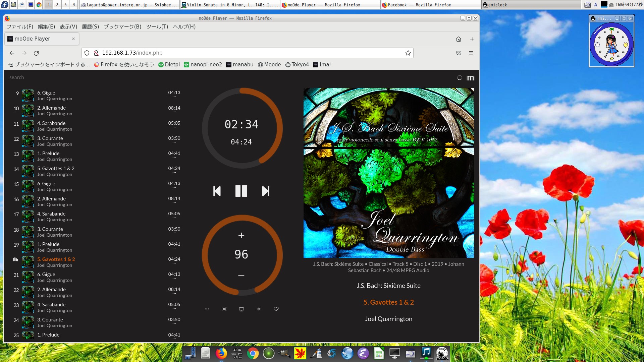Open track options under 4. Sarabande row 11

(174, 127)
